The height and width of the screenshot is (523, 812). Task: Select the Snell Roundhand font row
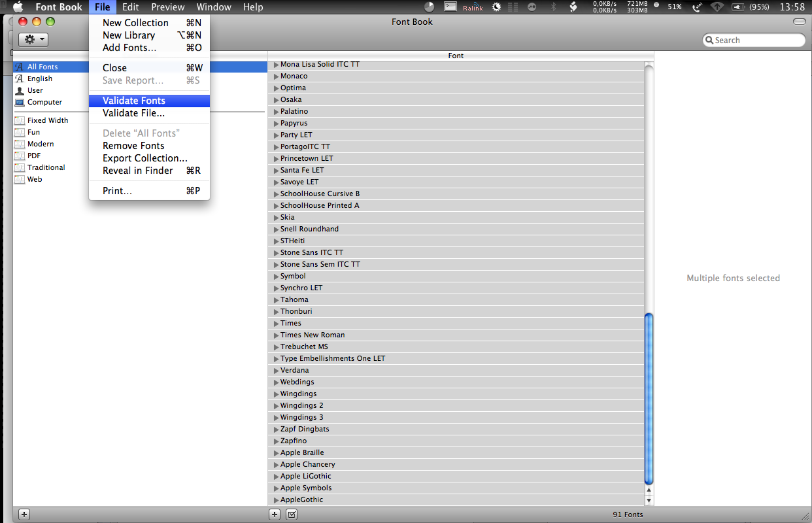point(456,229)
